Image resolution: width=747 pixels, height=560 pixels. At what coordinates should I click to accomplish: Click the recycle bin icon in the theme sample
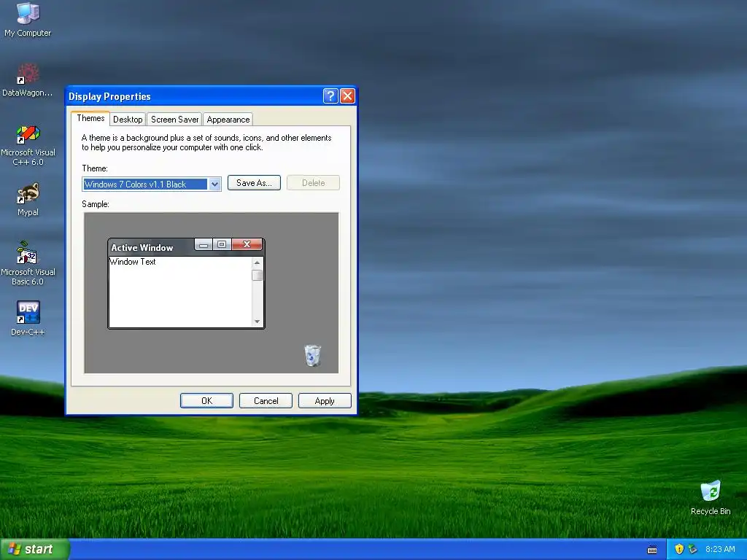(x=312, y=356)
